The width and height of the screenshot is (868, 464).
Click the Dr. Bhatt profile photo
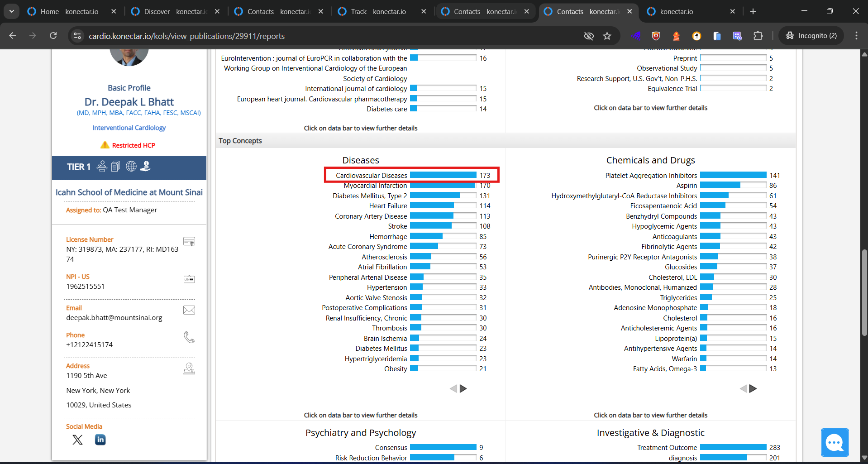click(129, 57)
